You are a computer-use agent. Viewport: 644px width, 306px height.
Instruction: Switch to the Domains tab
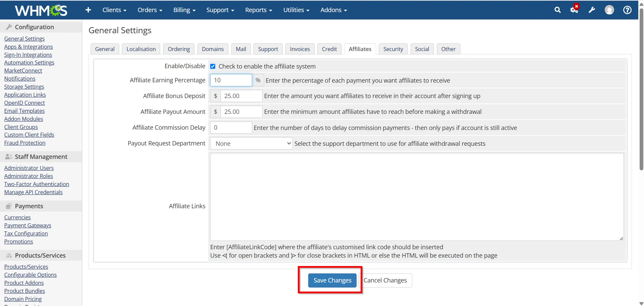(213, 49)
